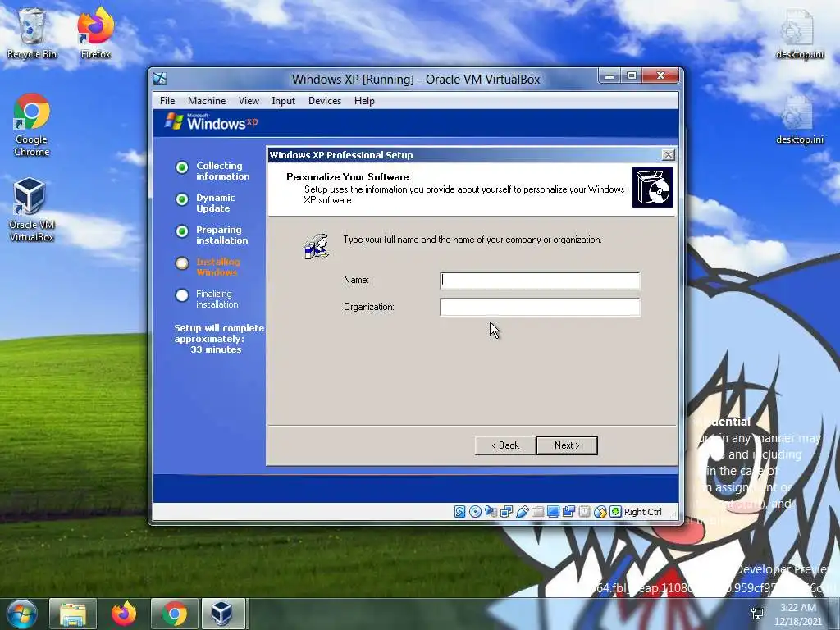Open the Windows Start orb

21,614
